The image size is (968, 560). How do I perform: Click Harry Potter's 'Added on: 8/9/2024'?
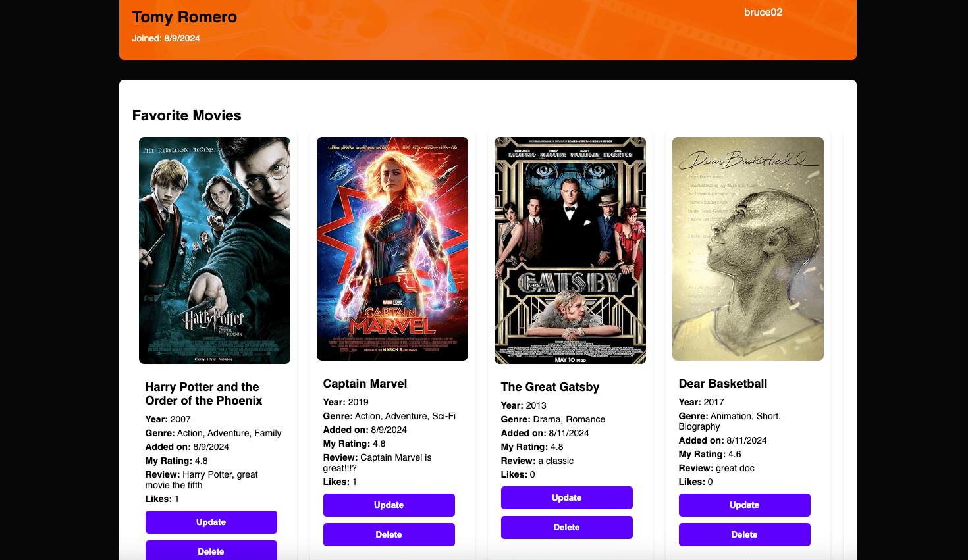tap(187, 447)
